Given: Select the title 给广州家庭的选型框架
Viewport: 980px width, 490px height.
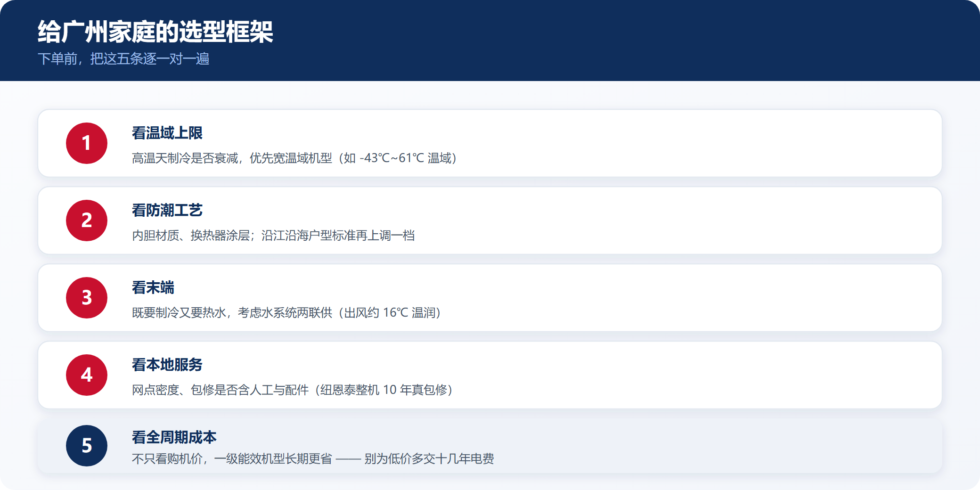Looking at the screenshot, I should [x=155, y=32].
